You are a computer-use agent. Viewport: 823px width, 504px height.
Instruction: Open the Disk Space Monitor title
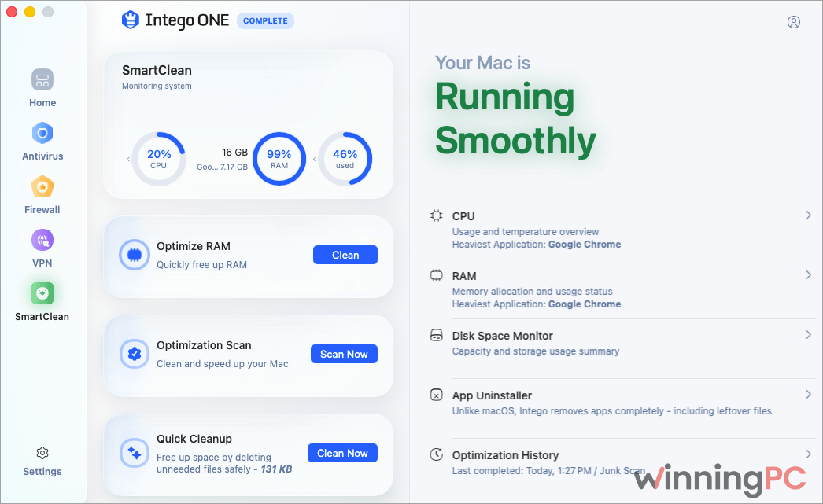(x=503, y=336)
